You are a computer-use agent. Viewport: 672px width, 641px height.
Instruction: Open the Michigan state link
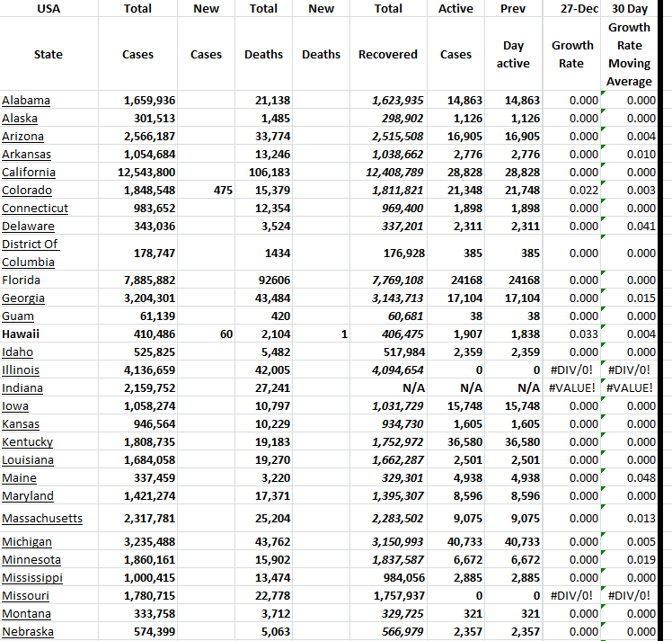pyautogui.click(x=27, y=542)
